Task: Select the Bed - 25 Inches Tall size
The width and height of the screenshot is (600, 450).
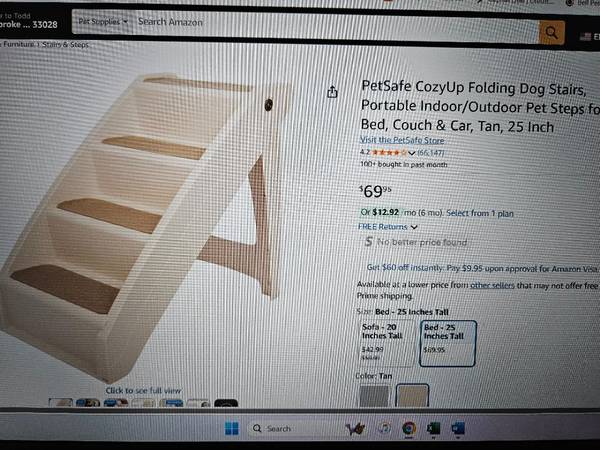Action: pyautogui.click(x=447, y=339)
